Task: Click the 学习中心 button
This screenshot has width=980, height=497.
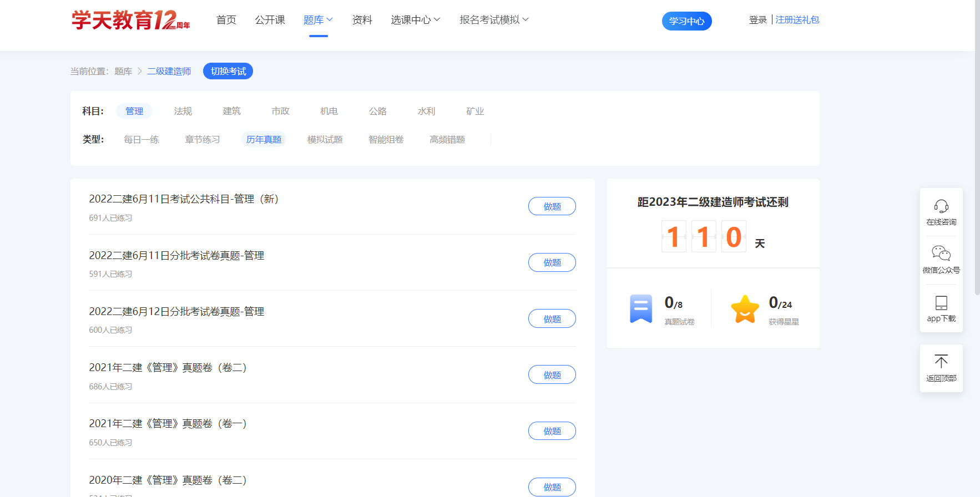Action: click(x=687, y=21)
